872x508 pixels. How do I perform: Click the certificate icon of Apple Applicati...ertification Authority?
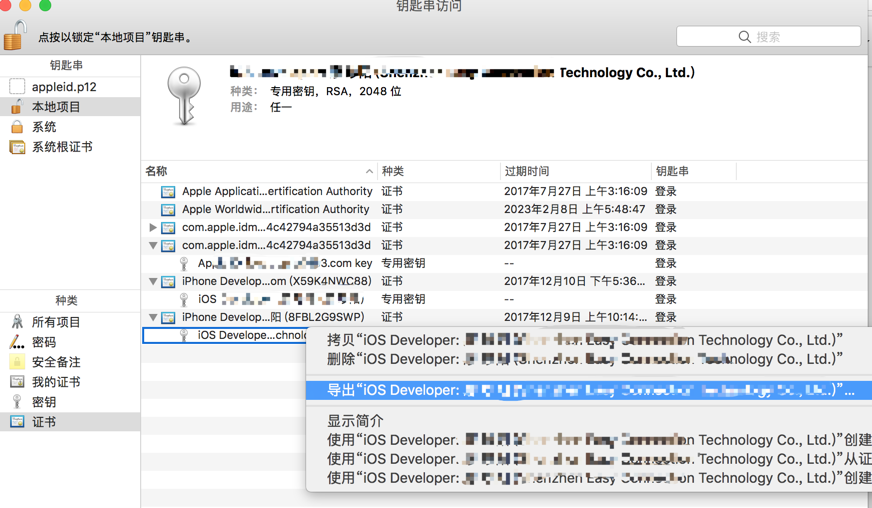(x=168, y=192)
